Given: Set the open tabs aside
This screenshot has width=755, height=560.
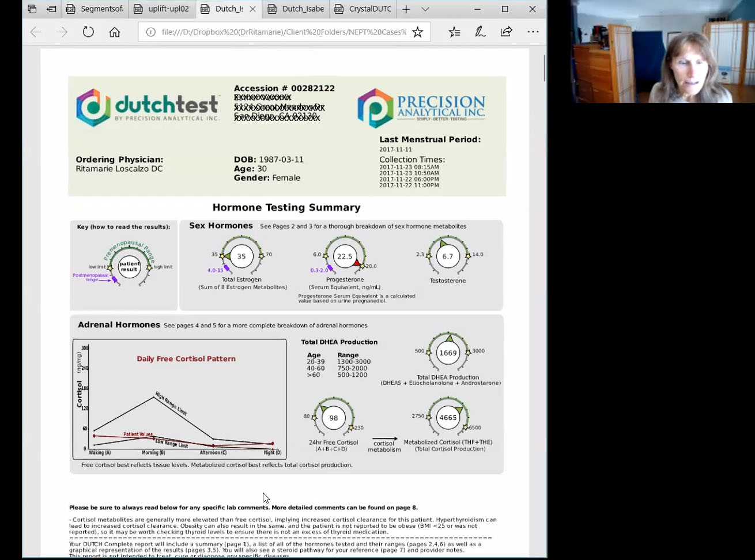Looking at the screenshot, I should pos(51,9).
